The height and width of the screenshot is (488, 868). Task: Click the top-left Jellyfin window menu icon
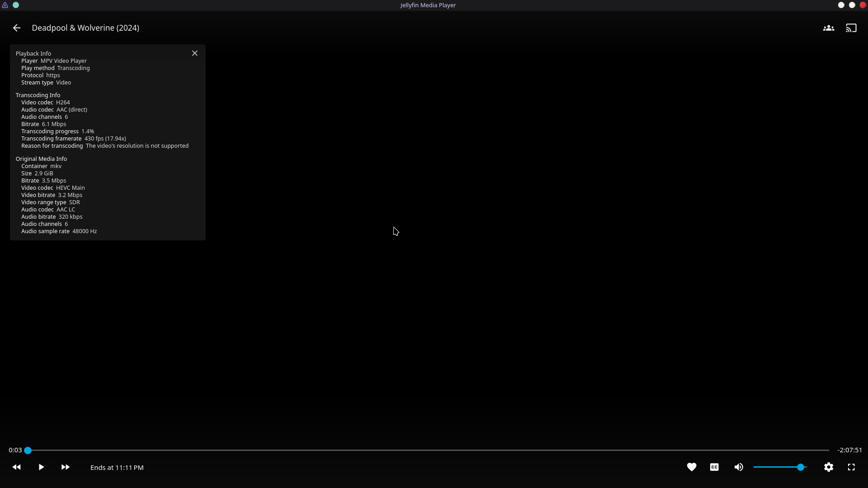(x=5, y=5)
